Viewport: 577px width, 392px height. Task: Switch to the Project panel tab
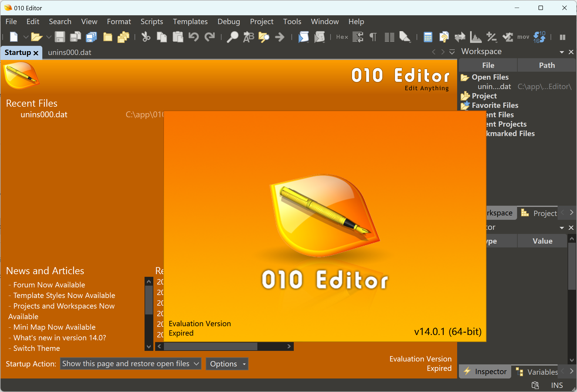[x=539, y=213]
